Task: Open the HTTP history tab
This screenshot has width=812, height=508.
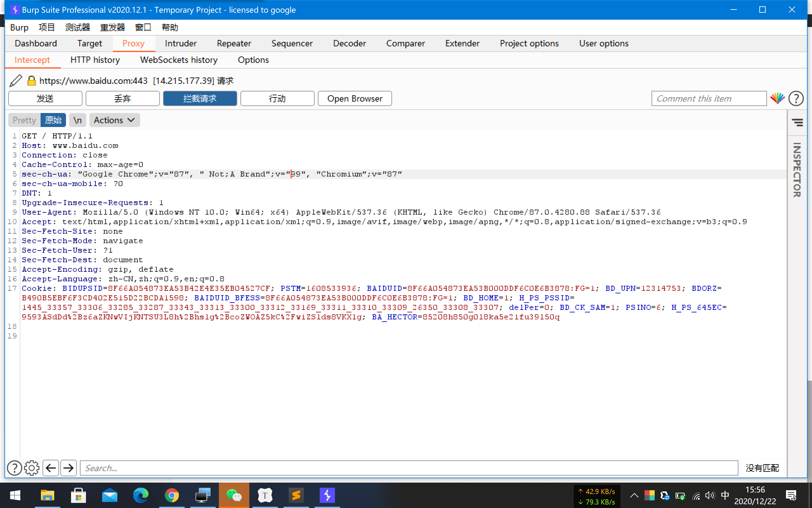Action: coord(95,60)
